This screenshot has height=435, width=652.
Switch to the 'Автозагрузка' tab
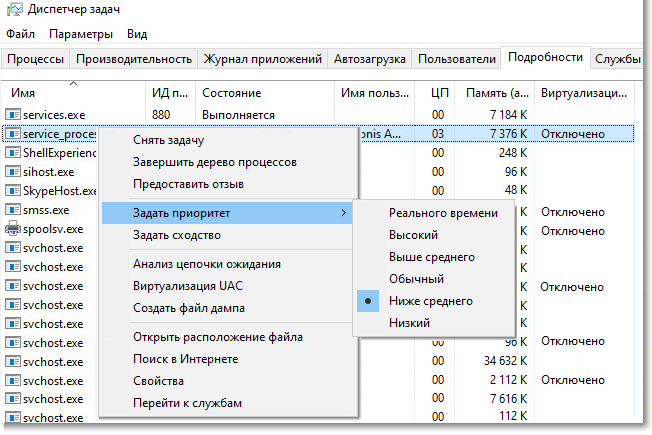371,59
